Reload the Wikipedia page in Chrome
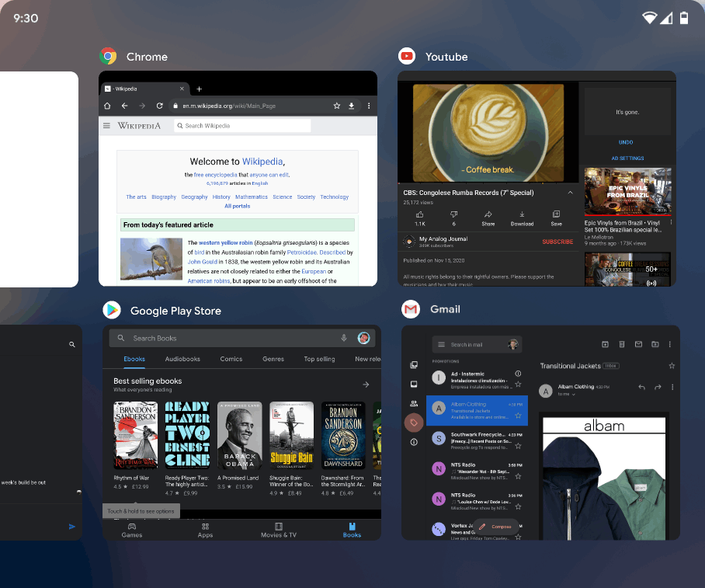 pos(159,106)
